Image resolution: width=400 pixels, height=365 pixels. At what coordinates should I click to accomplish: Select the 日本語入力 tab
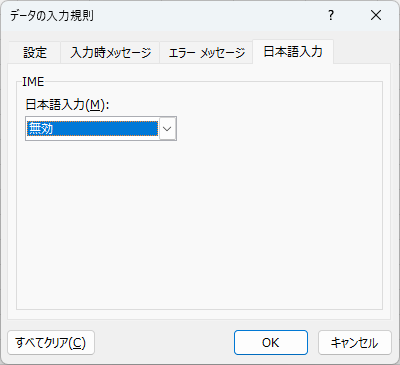tap(293, 52)
